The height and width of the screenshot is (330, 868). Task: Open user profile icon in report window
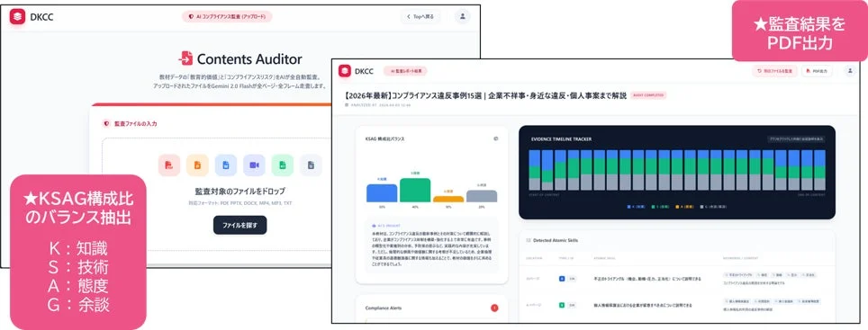(x=849, y=71)
